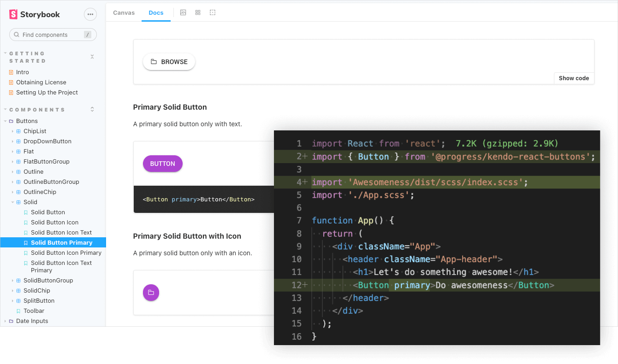The image size is (618, 364).
Task: Click the search magnifier icon
Action: click(17, 35)
